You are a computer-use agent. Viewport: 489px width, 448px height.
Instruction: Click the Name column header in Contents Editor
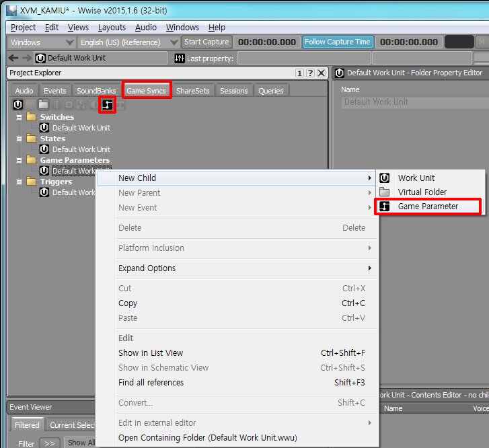[x=393, y=409]
